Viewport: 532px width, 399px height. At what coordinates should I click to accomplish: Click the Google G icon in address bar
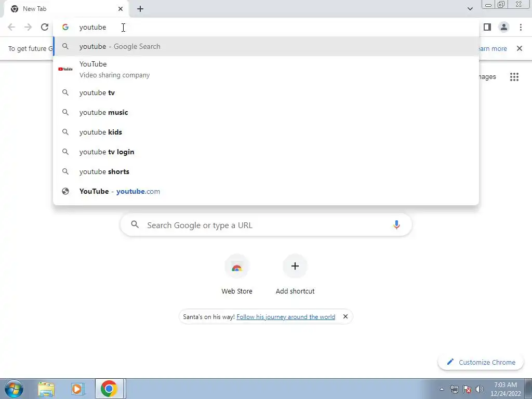(65, 27)
